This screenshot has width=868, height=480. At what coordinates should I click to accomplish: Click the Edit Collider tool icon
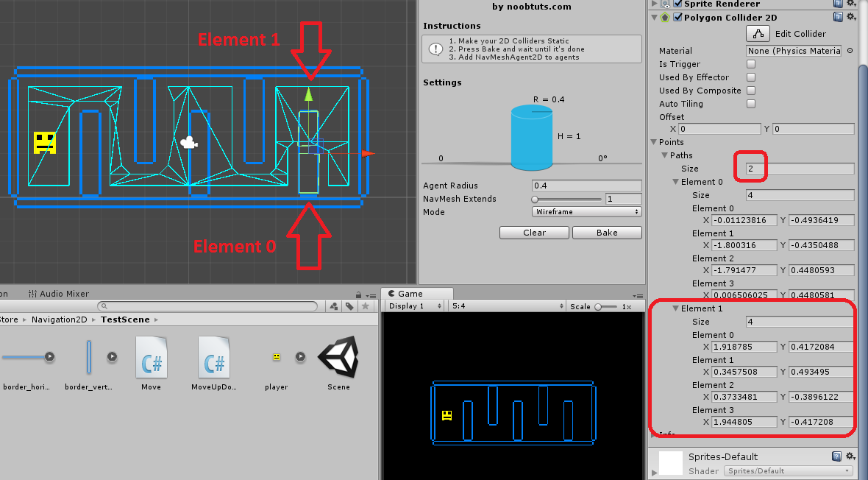(x=758, y=33)
